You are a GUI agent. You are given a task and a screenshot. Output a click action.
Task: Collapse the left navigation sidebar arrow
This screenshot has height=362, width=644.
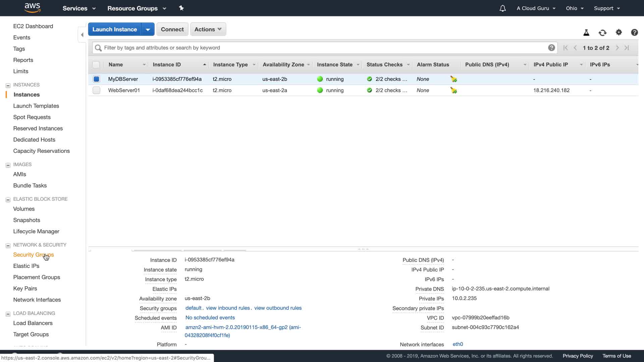click(82, 35)
